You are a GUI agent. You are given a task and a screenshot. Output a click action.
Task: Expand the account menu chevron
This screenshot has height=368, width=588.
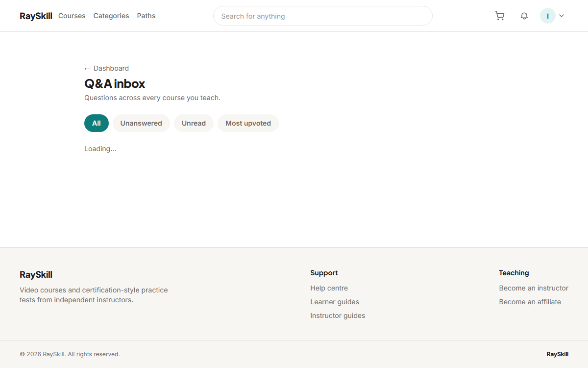coord(562,16)
